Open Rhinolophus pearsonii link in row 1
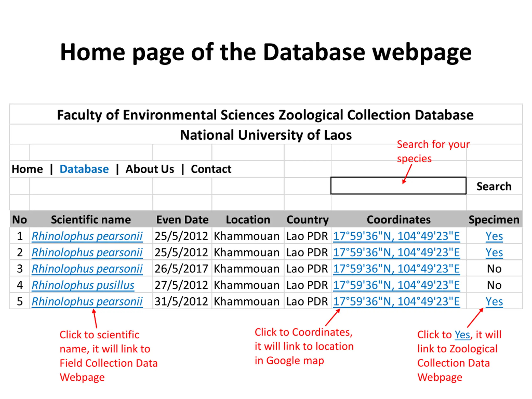Image resolution: width=532 pixels, height=399 pixels. [x=87, y=236]
